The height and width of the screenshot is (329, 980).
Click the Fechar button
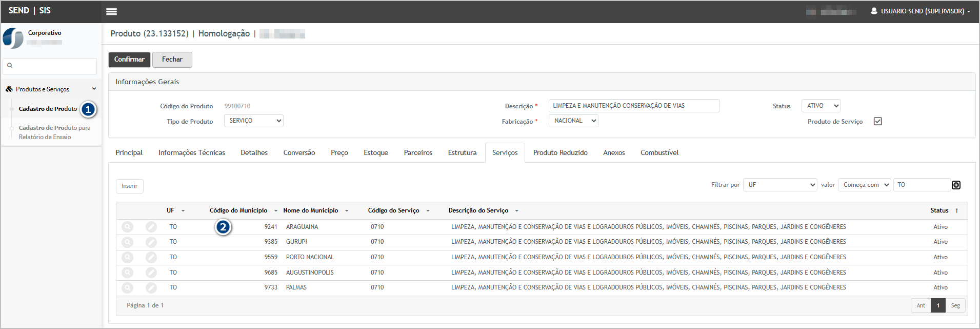(x=172, y=60)
